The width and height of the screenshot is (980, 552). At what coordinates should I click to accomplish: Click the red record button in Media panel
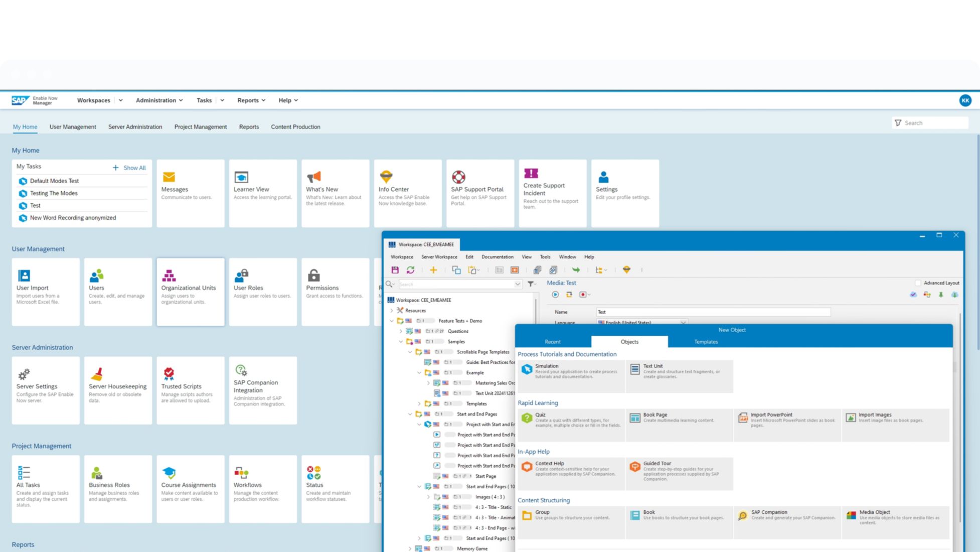pos(583,295)
